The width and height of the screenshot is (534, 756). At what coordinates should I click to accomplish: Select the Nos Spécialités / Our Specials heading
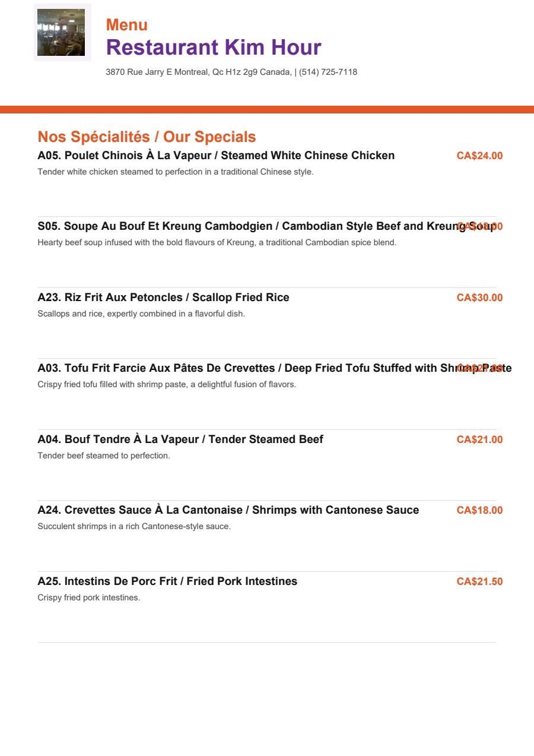pyautogui.click(x=147, y=137)
